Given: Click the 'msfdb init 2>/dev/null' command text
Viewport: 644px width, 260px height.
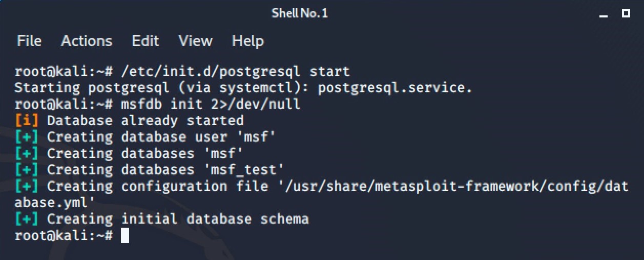Looking at the screenshot, I should (x=211, y=105).
